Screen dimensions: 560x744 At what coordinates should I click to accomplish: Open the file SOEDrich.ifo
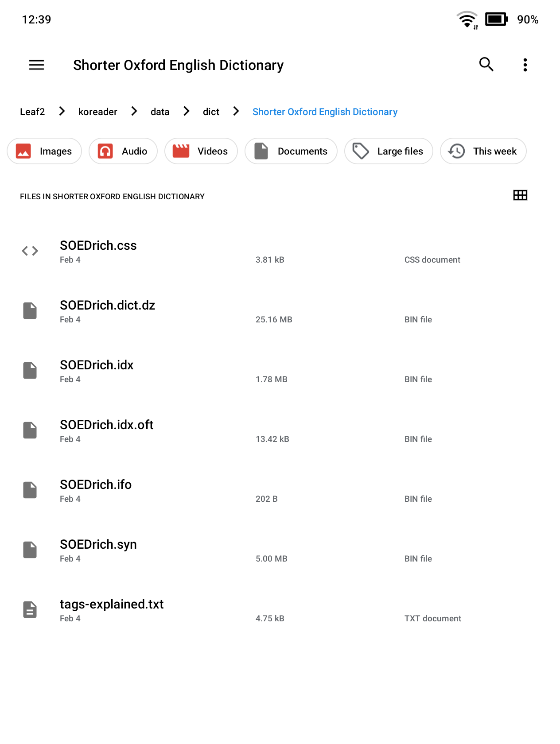(280, 490)
